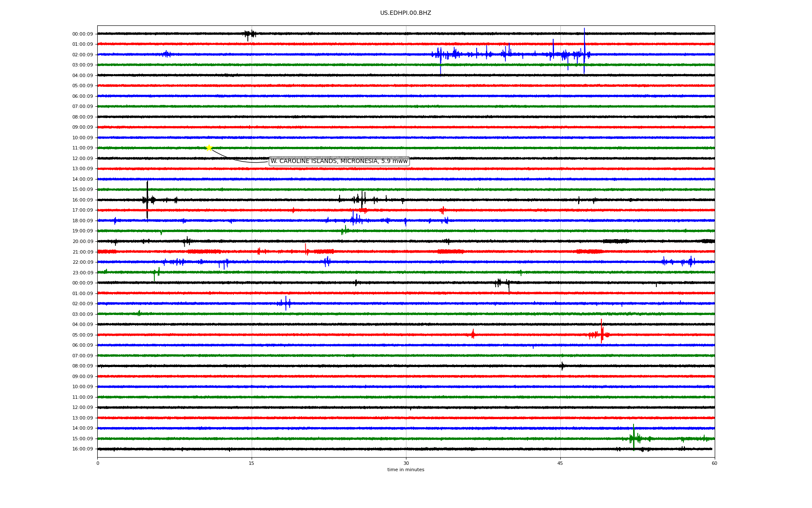Click the 11:00:09 label beside the star trace
The height and width of the screenshot is (508, 812).
(82, 148)
